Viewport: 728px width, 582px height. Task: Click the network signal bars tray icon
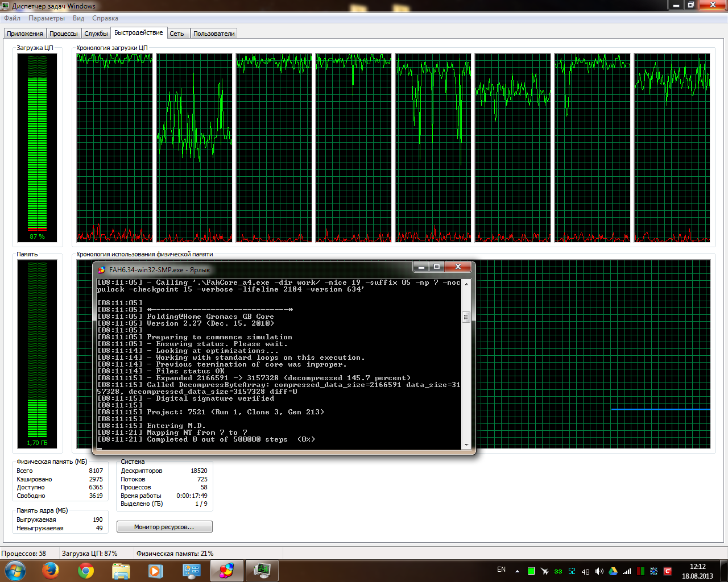click(627, 571)
